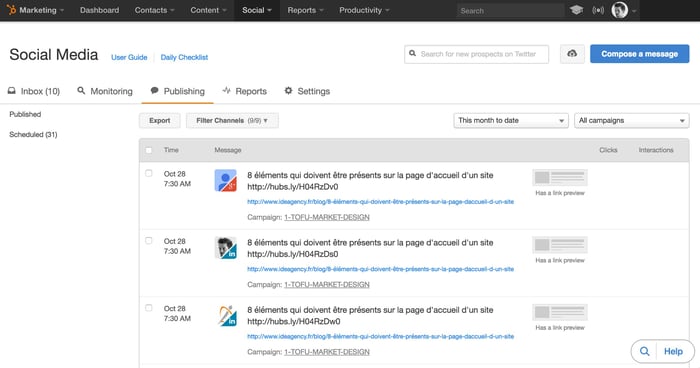Screen dimensions: 700x368
Task: Open the Settings tab
Action: (307, 91)
